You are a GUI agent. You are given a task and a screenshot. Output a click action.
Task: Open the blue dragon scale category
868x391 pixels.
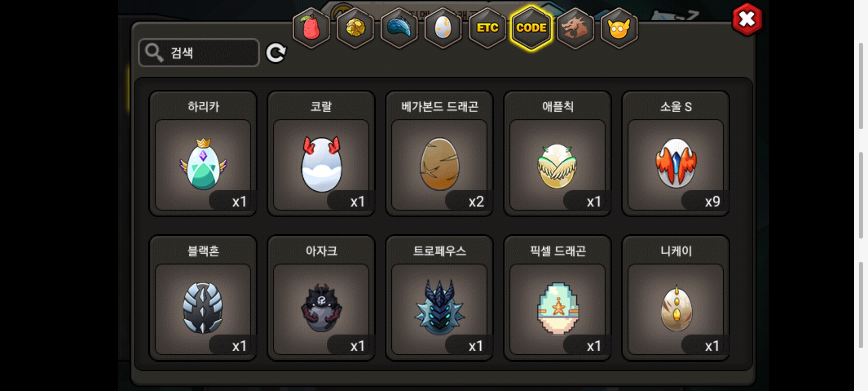(x=399, y=28)
